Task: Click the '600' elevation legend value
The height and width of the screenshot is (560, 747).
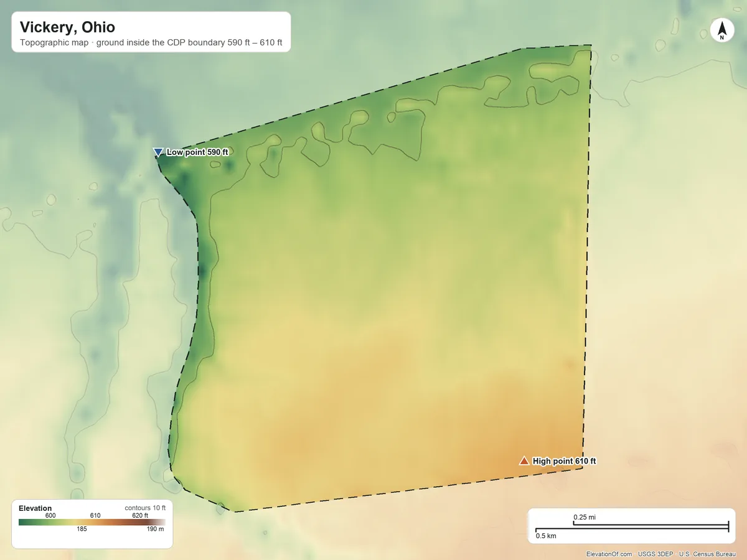Action: click(x=50, y=515)
